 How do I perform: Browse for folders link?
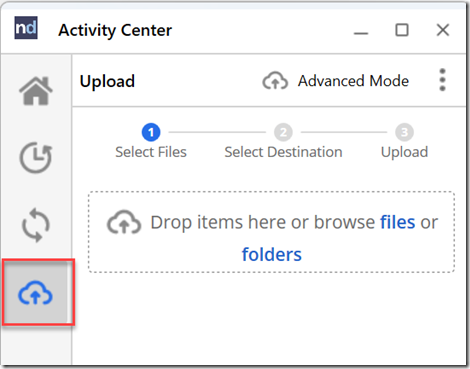272,255
